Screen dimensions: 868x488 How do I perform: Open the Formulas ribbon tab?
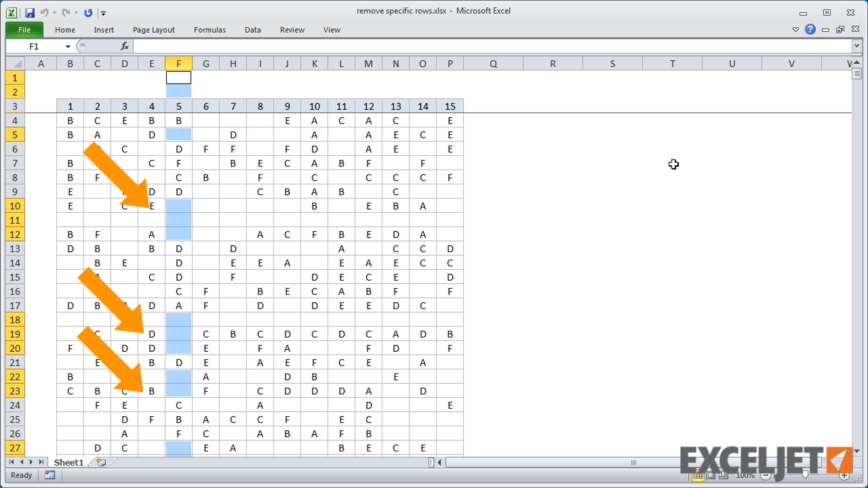pyautogui.click(x=209, y=30)
